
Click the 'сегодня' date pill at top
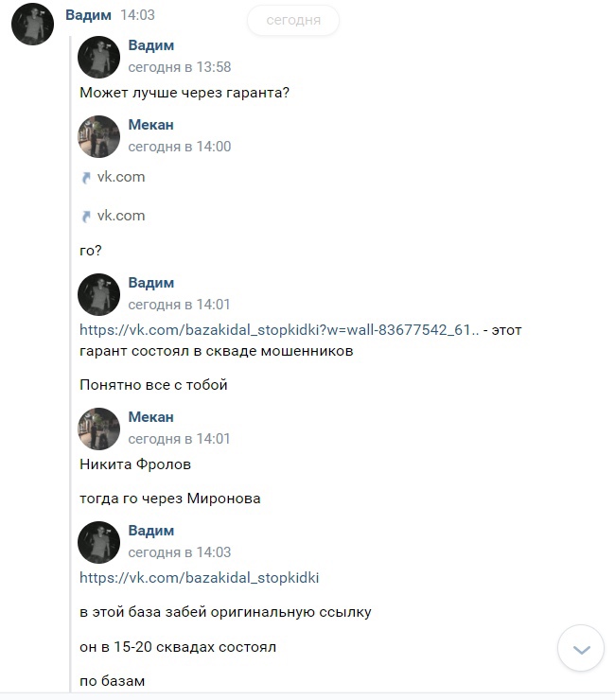293,19
